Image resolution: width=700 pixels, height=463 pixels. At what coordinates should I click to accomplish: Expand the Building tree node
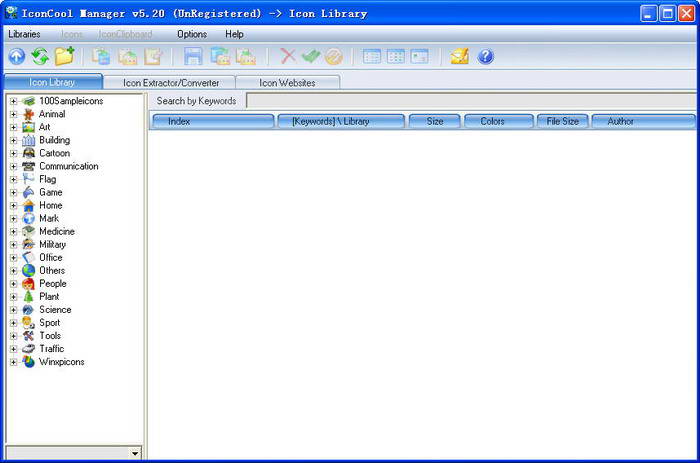pos(13,140)
